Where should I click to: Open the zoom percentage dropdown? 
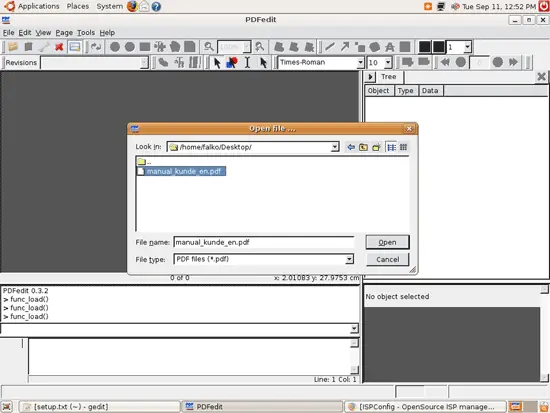point(247,47)
